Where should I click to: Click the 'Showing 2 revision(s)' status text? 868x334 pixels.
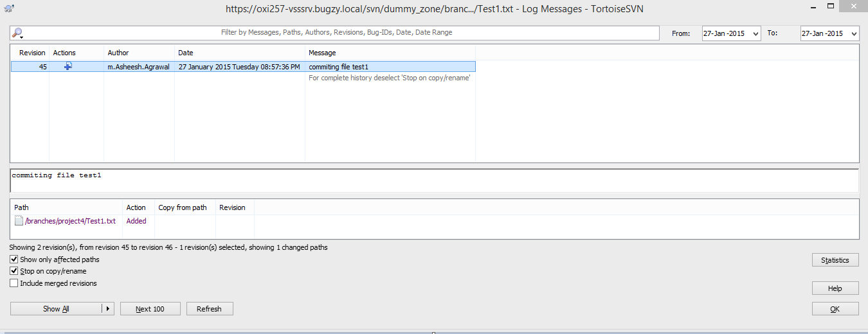168,247
